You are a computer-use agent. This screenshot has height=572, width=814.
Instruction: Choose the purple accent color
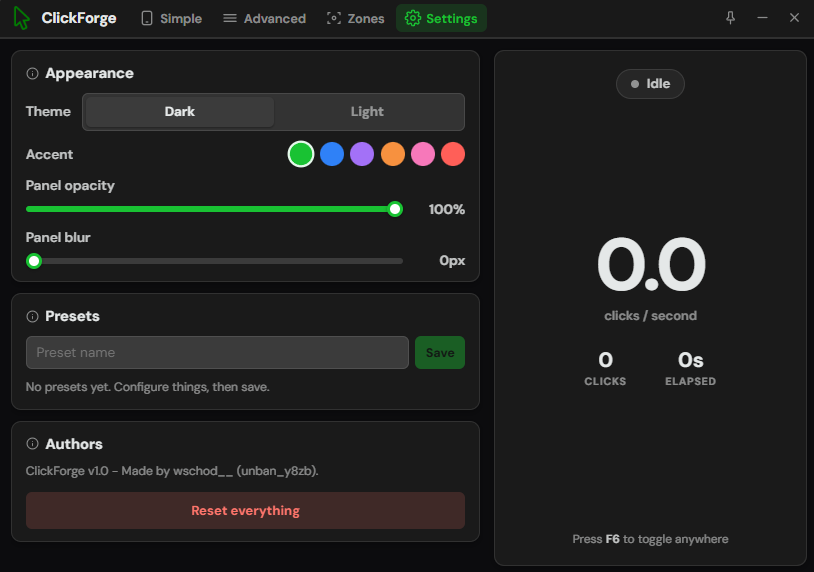tap(362, 154)
